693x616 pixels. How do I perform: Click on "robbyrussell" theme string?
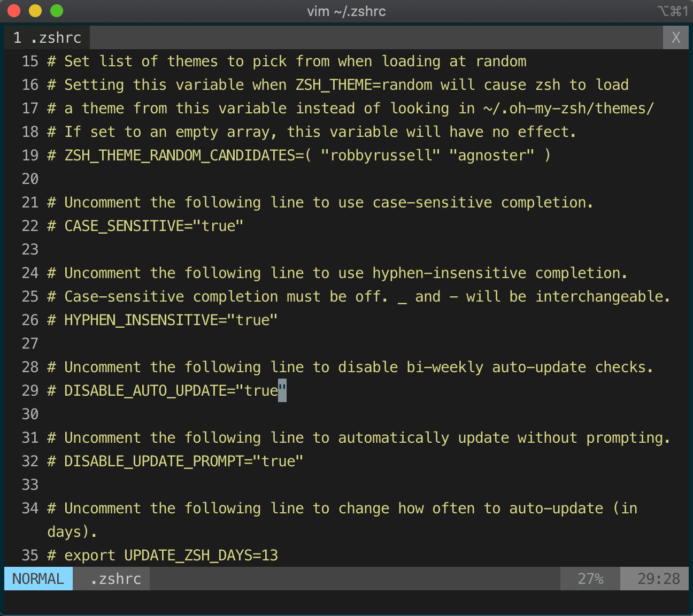(380, 155)
